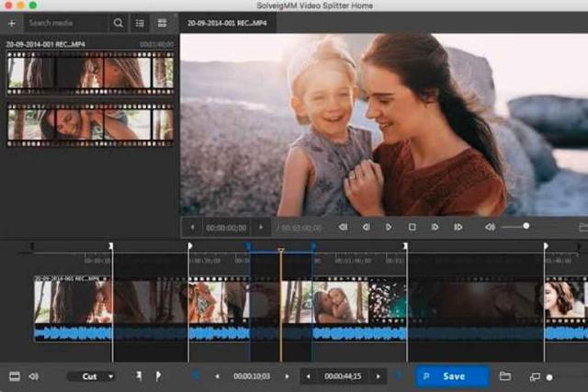Open the Cut mode dropdown
Screen dimensions: 588x392
[x=91, y=376]
